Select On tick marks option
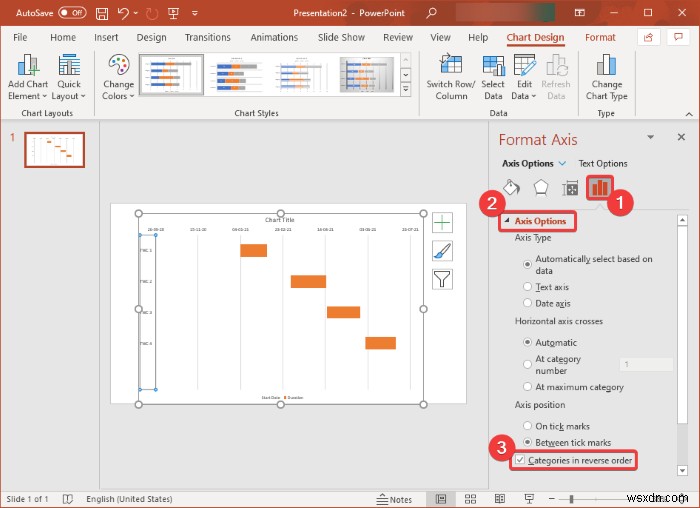This screenshot has width=700, height=508. coord(527,426)
